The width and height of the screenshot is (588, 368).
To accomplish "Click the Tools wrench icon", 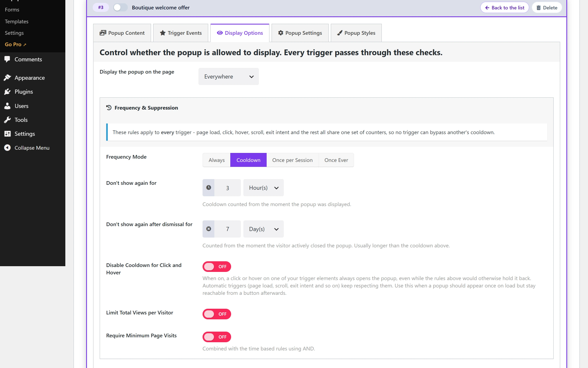I will (7, 120).
